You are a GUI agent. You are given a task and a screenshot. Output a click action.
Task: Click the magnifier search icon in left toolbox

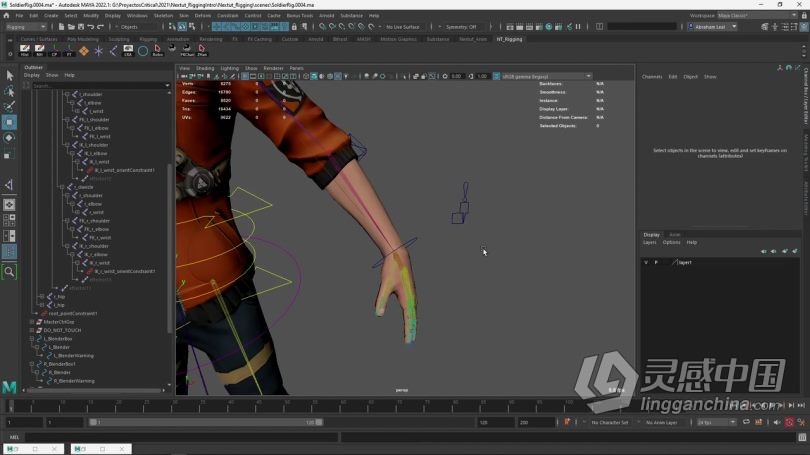point(9,272)
